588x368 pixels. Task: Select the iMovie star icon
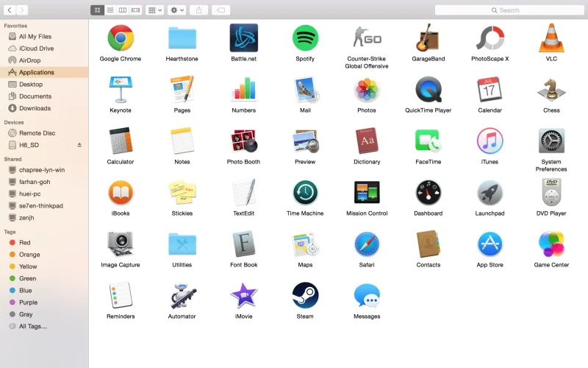pos(244,295)
